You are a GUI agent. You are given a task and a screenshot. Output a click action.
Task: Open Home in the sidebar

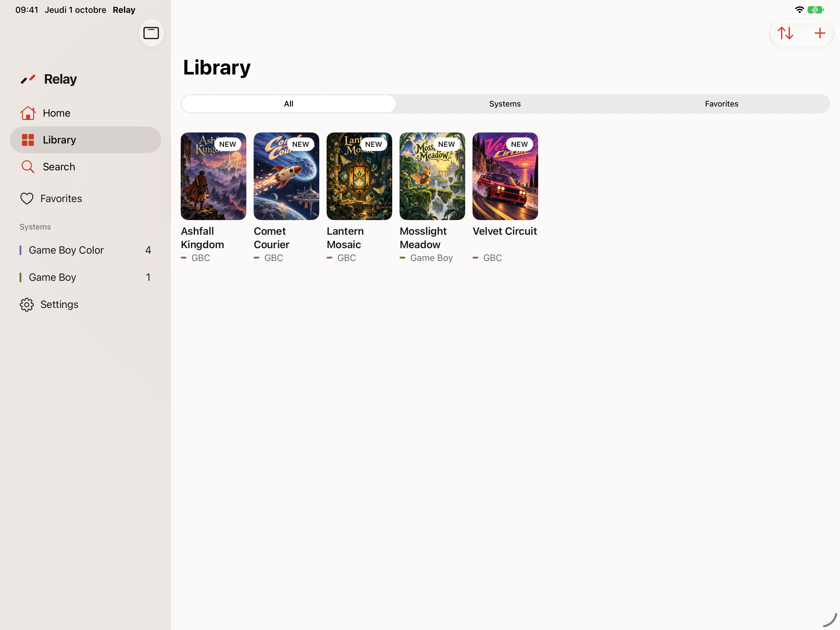pos(85,113)
